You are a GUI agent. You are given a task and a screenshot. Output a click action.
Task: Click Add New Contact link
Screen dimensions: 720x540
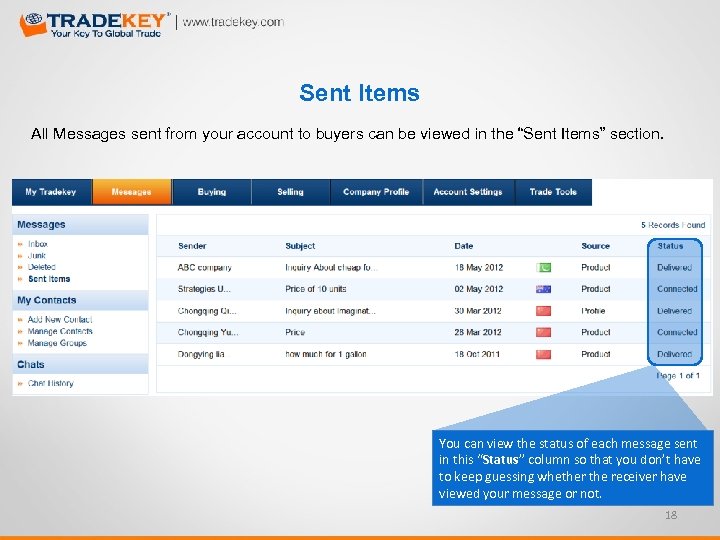(x=60, y=319)
